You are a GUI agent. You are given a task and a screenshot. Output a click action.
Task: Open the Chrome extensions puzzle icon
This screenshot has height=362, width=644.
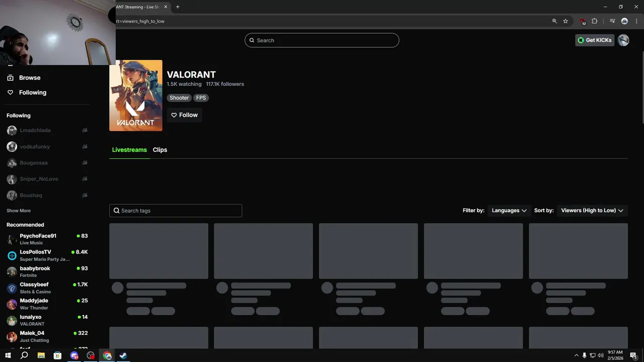595,21
